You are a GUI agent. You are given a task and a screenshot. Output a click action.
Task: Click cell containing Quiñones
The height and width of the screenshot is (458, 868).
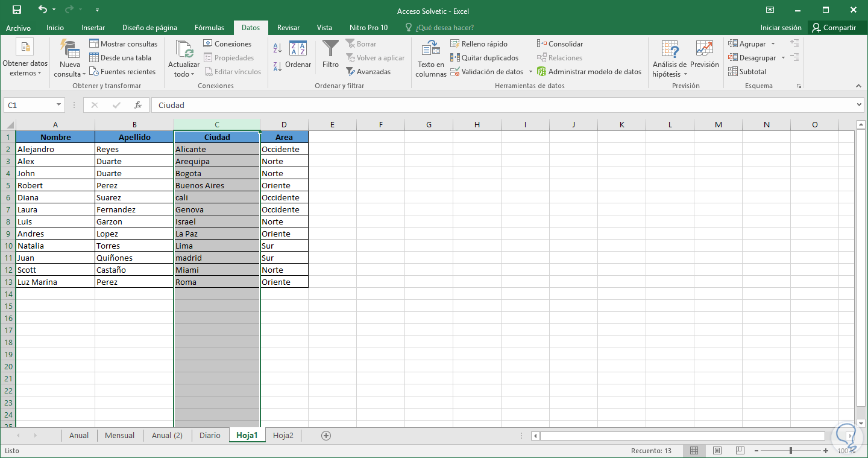[x=134, y=258]
